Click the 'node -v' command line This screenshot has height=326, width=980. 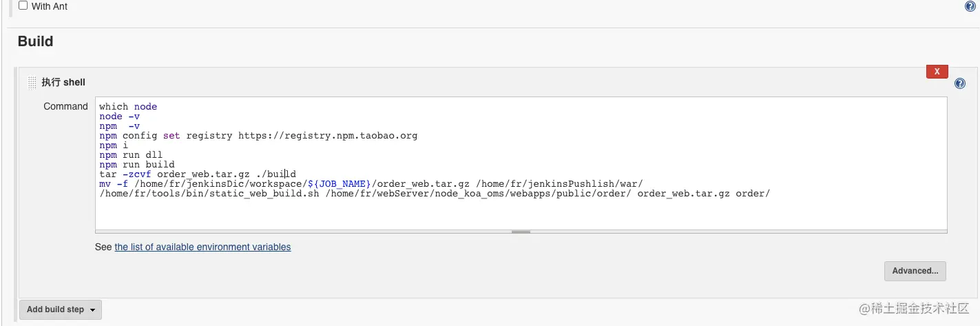coord(120,116)
